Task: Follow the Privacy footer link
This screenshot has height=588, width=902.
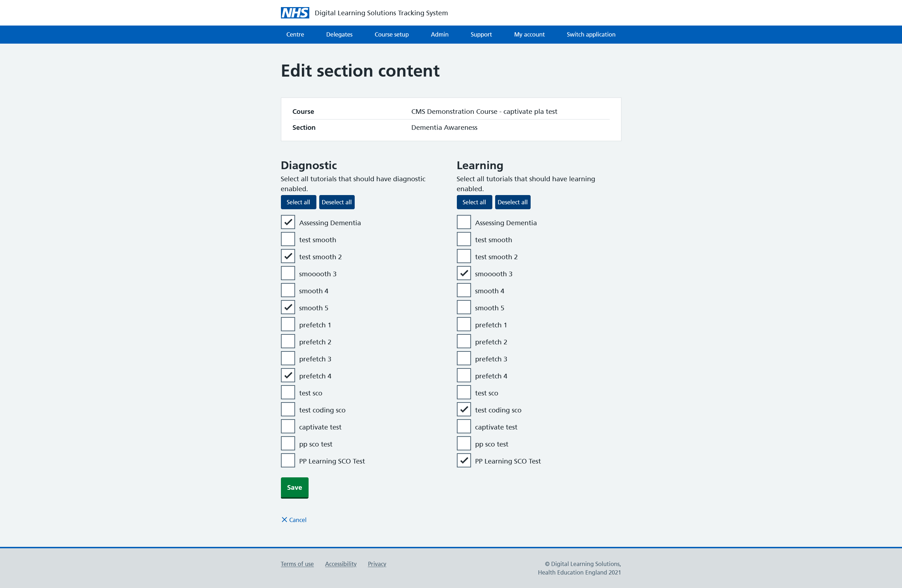Action: click(377, 564)
